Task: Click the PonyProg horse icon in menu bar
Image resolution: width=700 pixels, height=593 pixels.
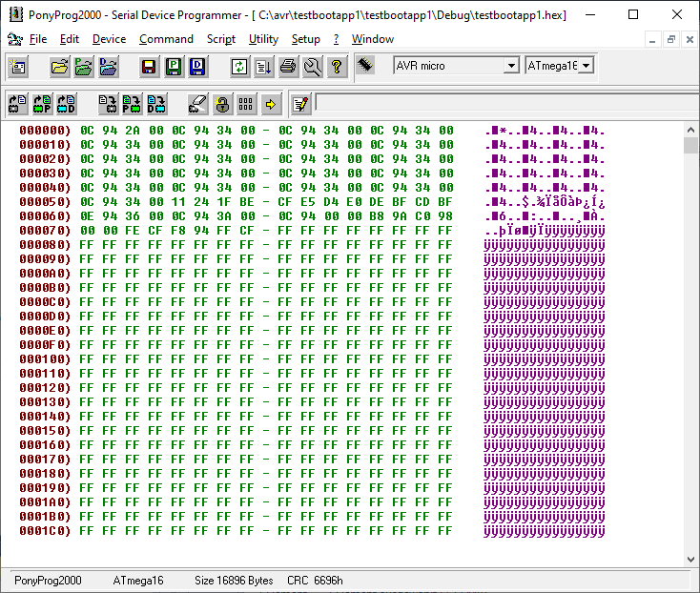Action: 15,39
